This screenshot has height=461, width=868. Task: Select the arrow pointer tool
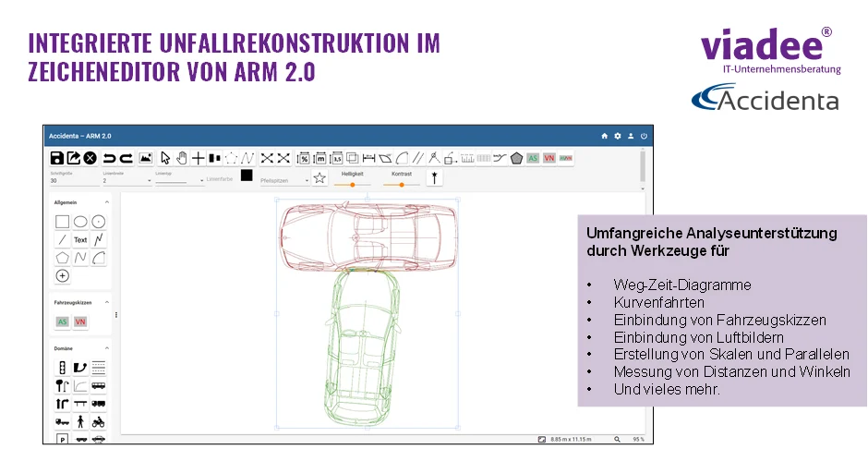coord(165,158)
